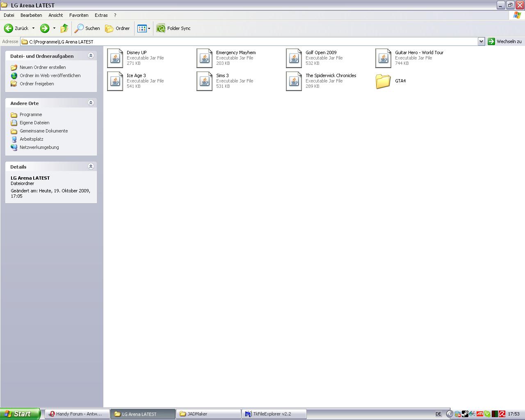Click Neuen Ordner erstellen link
The width and height of the screenshot is (525, 420).
(43, 67)
